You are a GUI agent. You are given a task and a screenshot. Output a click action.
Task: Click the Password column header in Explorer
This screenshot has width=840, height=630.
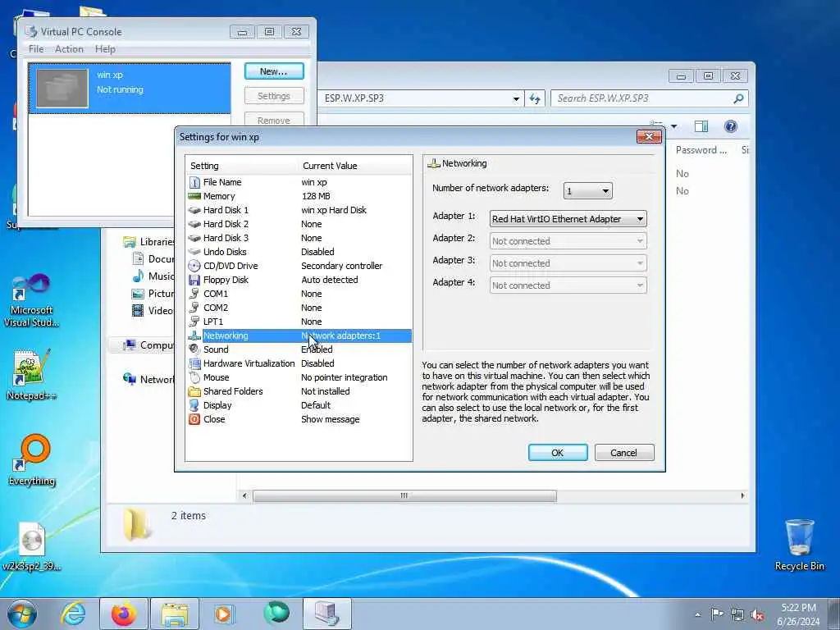[x=701, y=150]
